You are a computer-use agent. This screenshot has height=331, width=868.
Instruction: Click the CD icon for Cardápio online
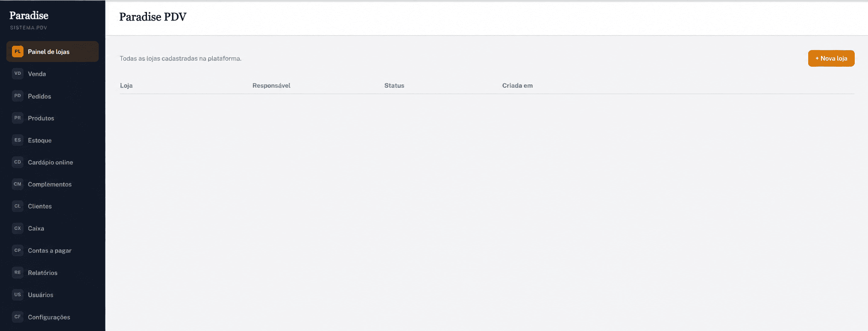click(18, 162)
